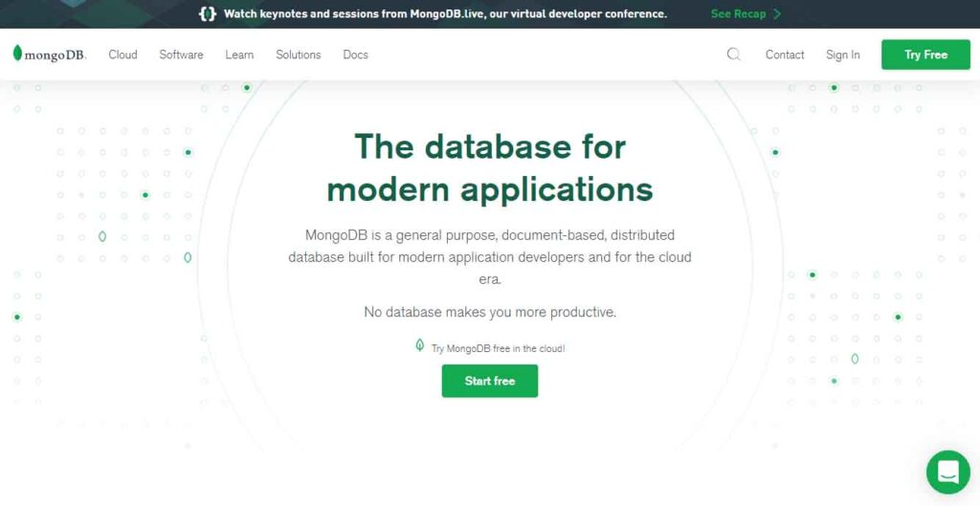The width and height of the screenshot is (980, 506).
Task: Click the curly braces banner icon
Action: 208,13
